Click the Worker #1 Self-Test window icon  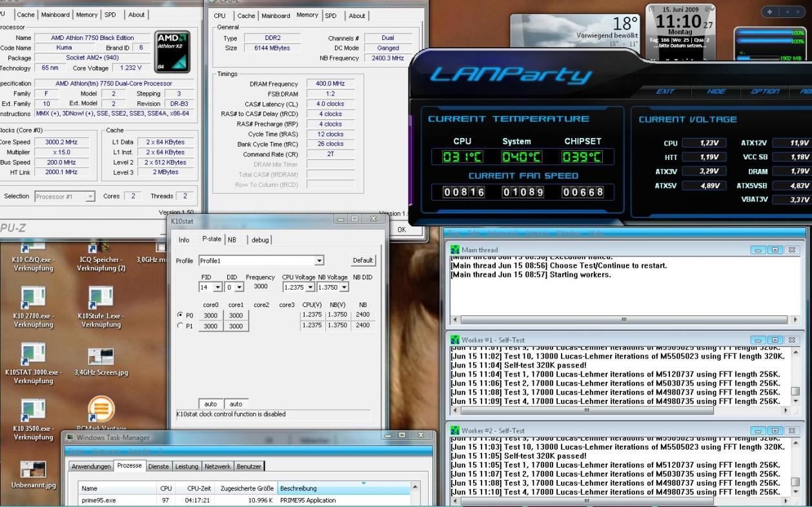(x=455, y=340)
